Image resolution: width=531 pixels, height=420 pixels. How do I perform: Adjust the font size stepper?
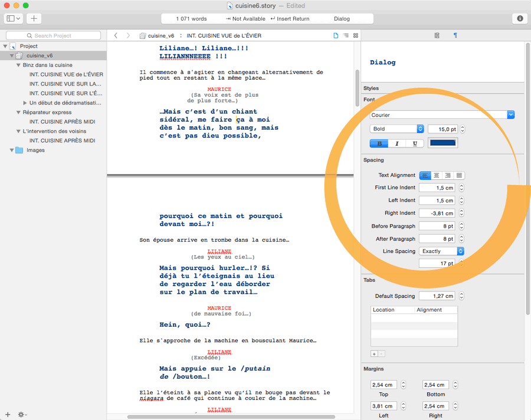click(x=462, y=129)
